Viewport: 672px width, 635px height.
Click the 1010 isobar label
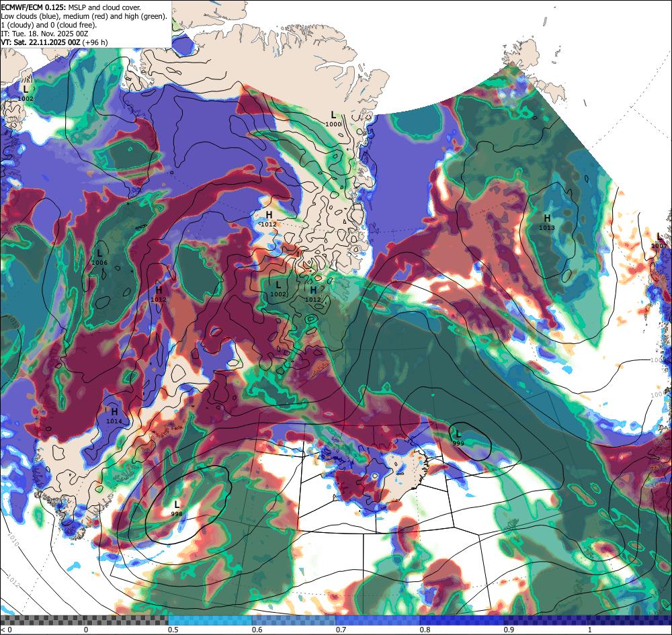pyautogui.click(x=13, y=540)
